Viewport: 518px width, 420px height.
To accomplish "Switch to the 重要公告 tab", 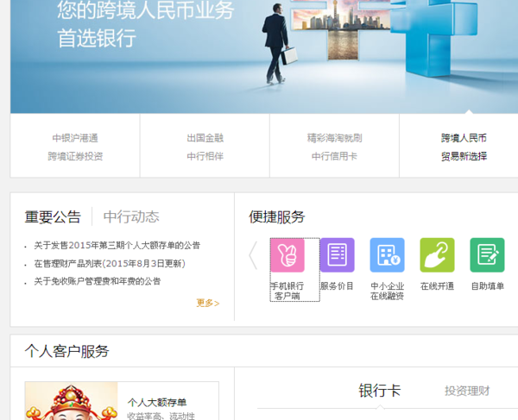I will 53,217.
